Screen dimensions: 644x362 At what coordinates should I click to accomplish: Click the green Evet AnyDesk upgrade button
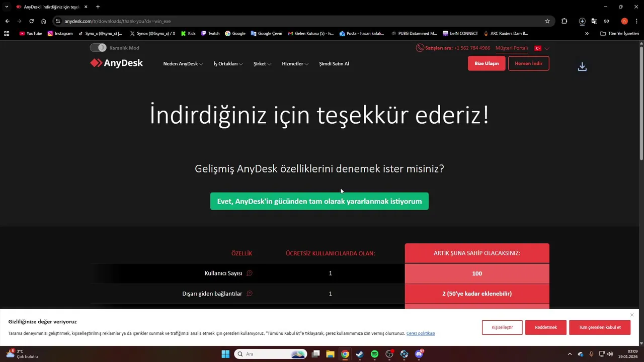click(x=319, y=201)
